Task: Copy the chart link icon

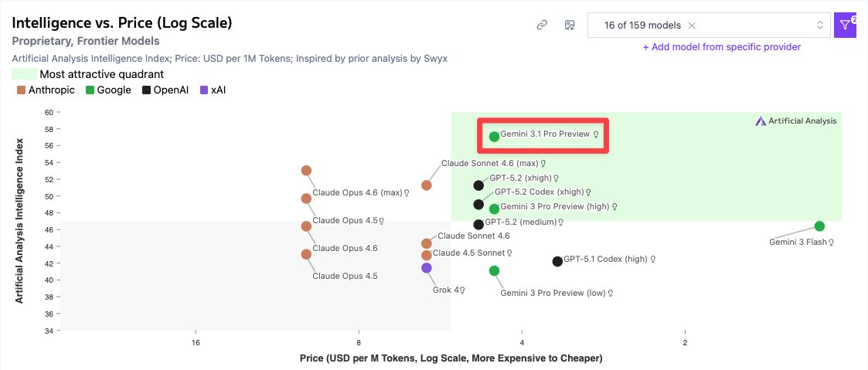Action: point(542,25)
